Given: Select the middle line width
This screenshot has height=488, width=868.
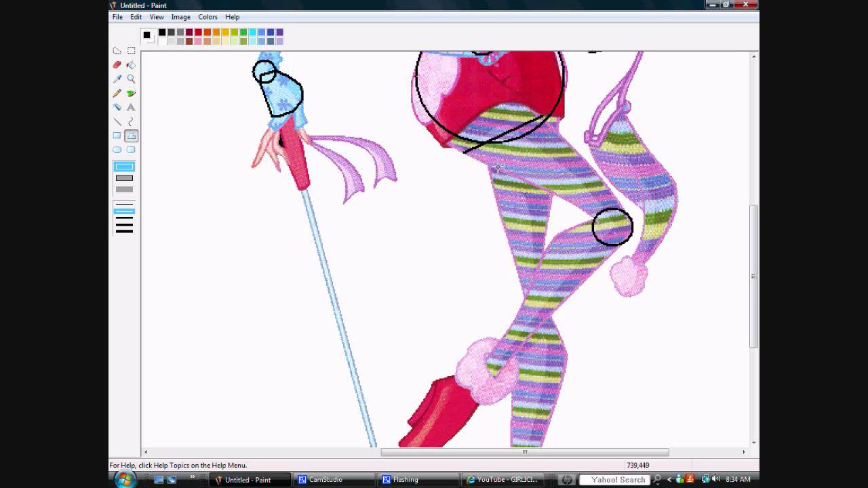Looking at the screenshot, I should click(x=124, y=217).
